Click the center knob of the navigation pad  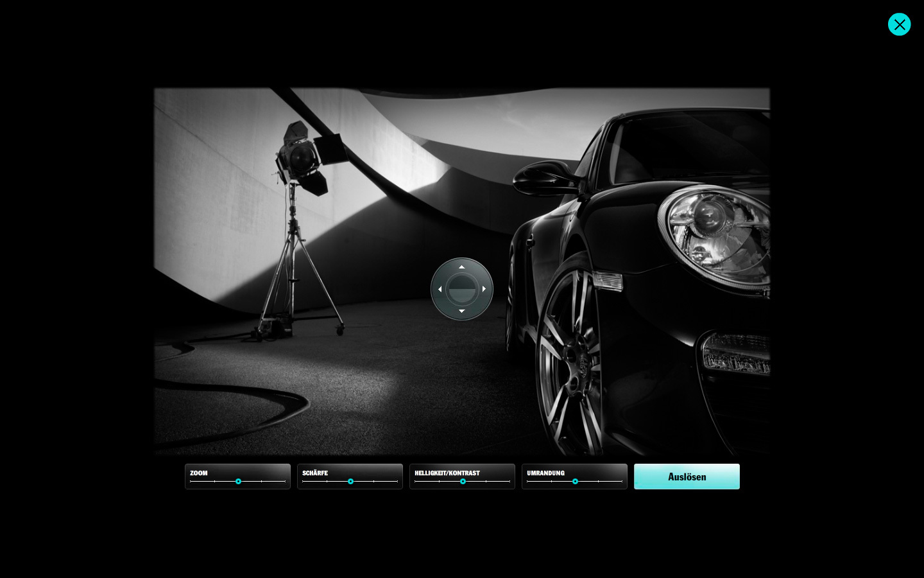(x=462, y=289)
